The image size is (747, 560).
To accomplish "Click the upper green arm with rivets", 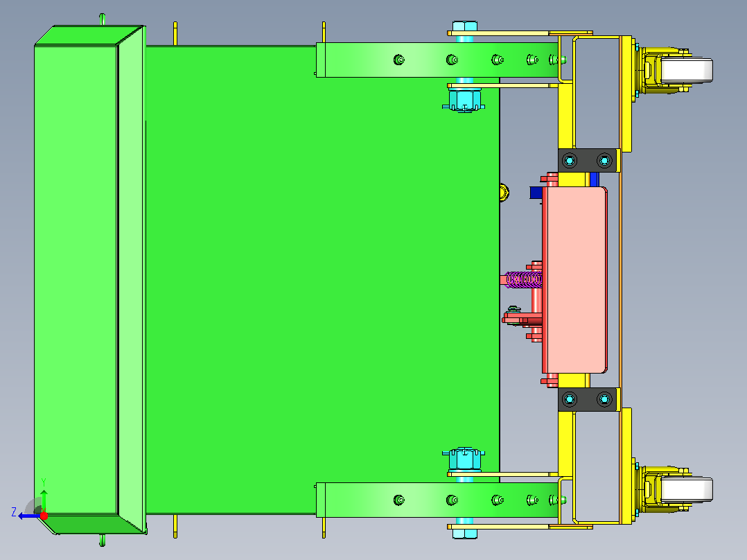I will coord(437,60).
